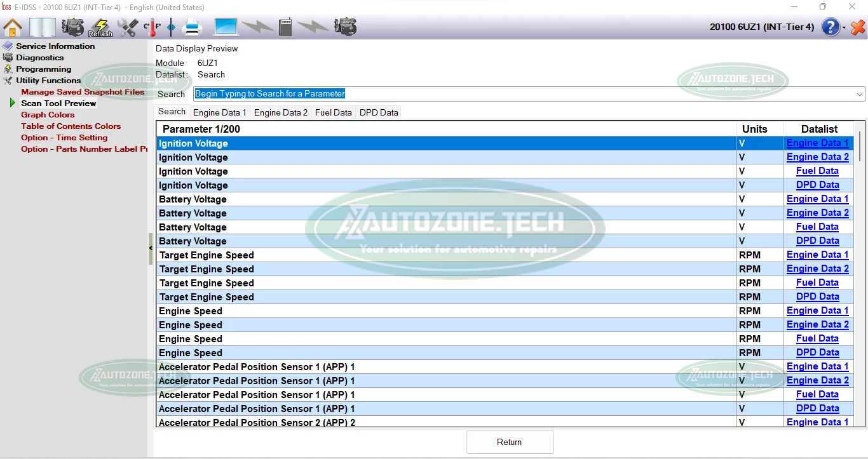
Task: Open Engine Data 2 link for Battery Voltage
Action: point(817,213)
